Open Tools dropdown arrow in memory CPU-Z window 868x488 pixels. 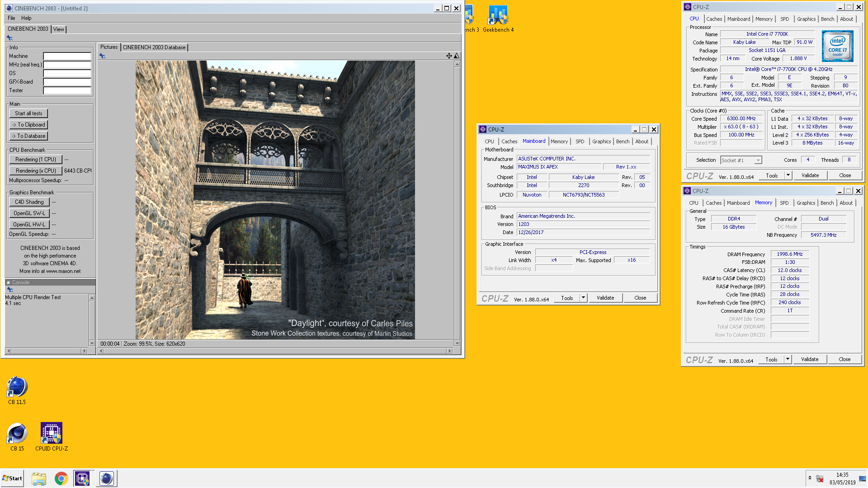788,359
